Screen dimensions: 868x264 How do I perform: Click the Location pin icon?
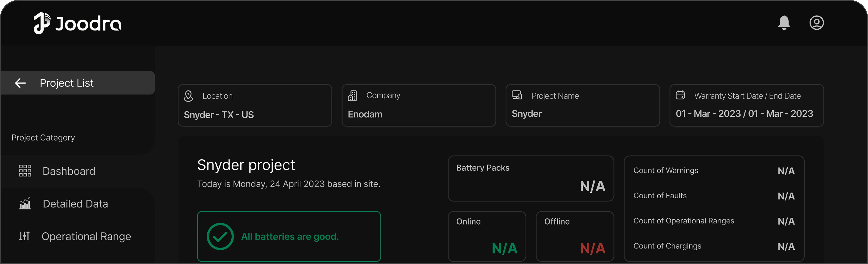click(x=188, y=96)
